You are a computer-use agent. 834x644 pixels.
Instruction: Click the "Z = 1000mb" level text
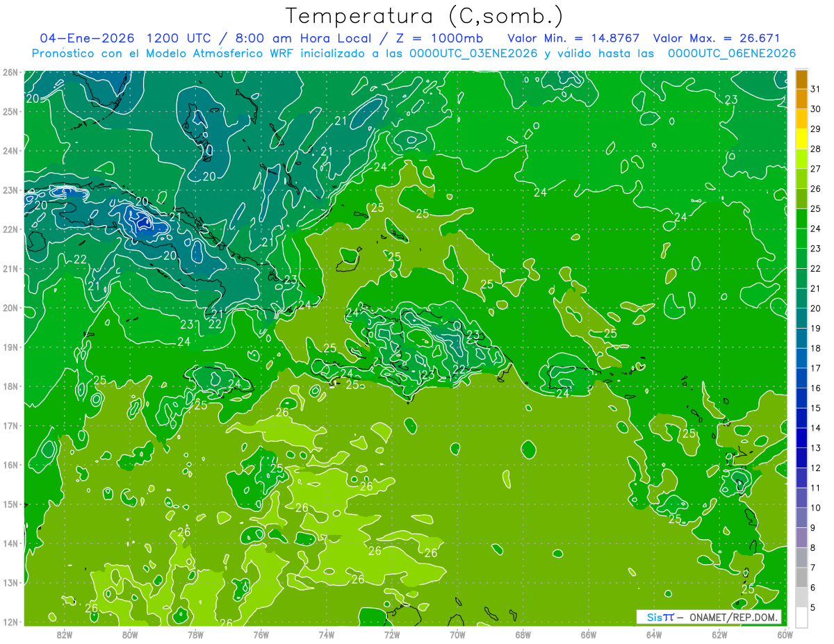click(x=439, y=38)
